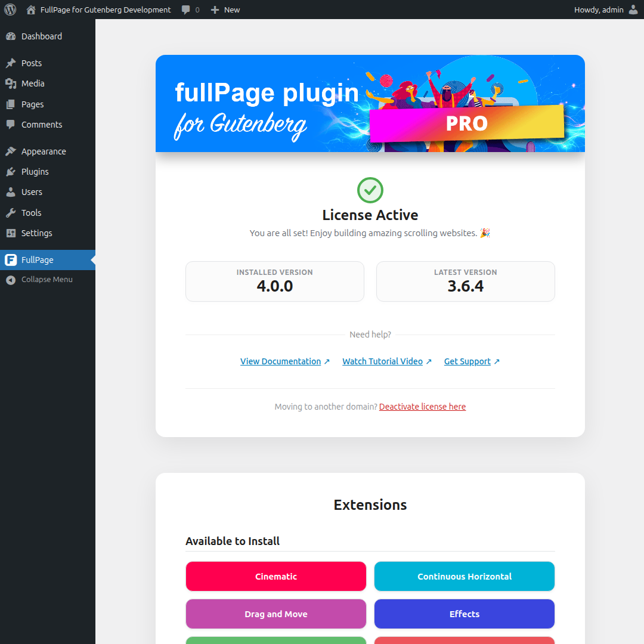Select the Continuous Horizontal extension button
This screenshot has width=644, height=644.
[x=465, y=576]
